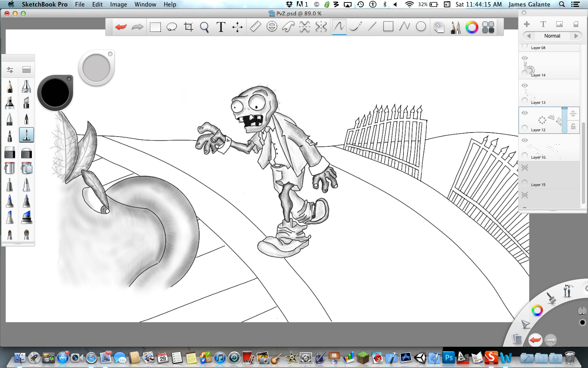Image resolution: width=588 pixels, height=368 pixels.
Task: Select the freehand stroke style
Action: point(339,27)
